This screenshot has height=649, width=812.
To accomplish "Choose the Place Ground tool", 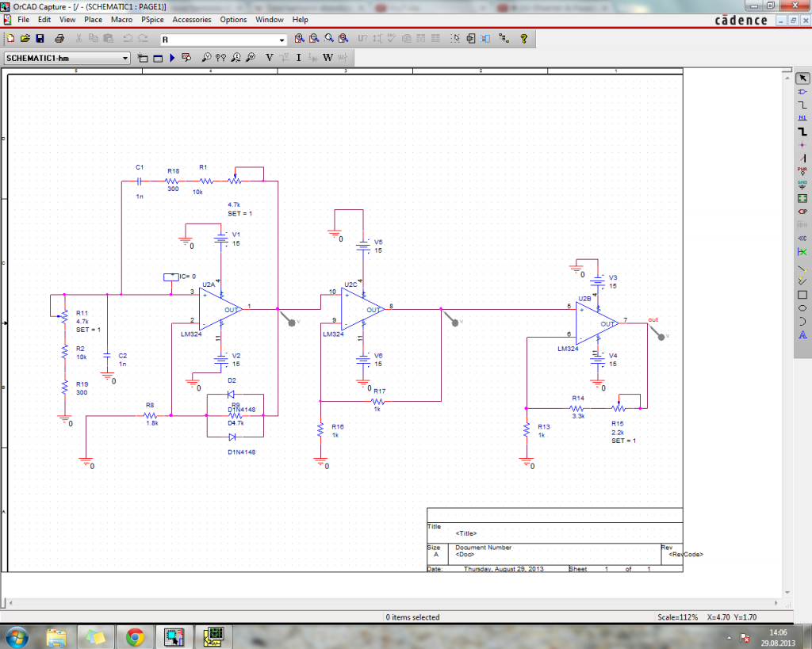I will (802, 184).
